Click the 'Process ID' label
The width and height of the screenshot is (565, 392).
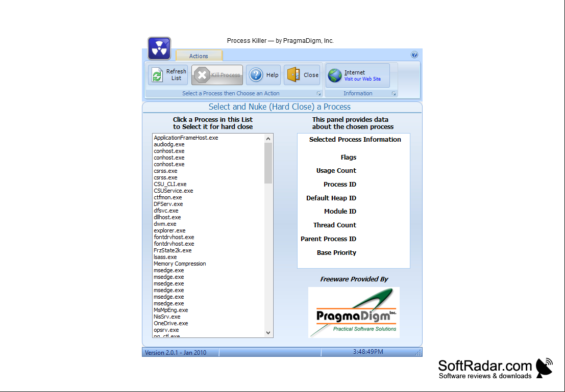pos(340,185)
